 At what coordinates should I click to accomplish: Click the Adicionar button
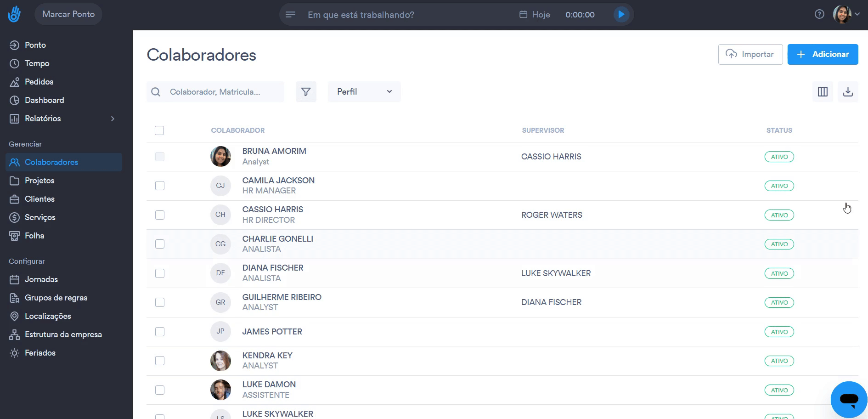(823, 54)
